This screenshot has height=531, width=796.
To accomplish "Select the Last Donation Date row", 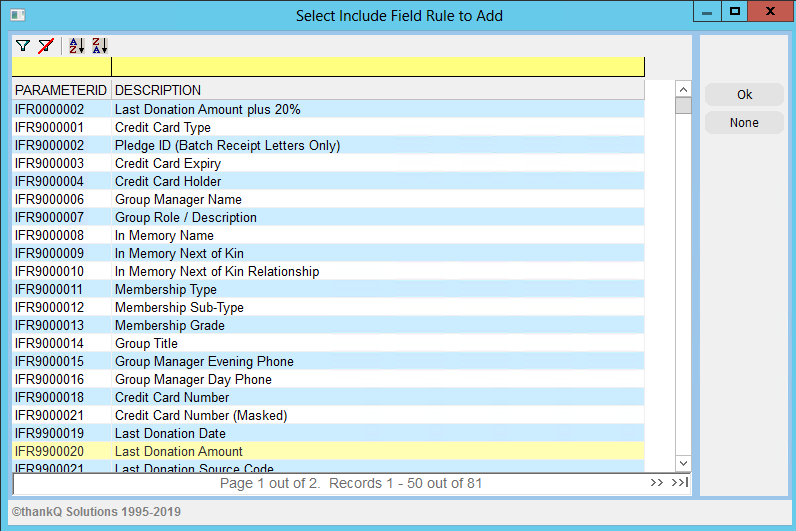I will [328, 434].
